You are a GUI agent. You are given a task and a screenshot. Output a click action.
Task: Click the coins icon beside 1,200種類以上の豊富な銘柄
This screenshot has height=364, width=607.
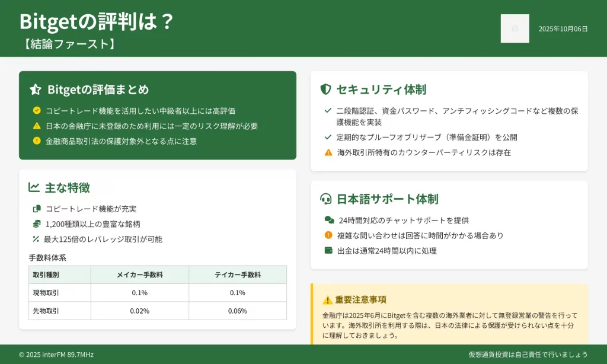(37, 224)
